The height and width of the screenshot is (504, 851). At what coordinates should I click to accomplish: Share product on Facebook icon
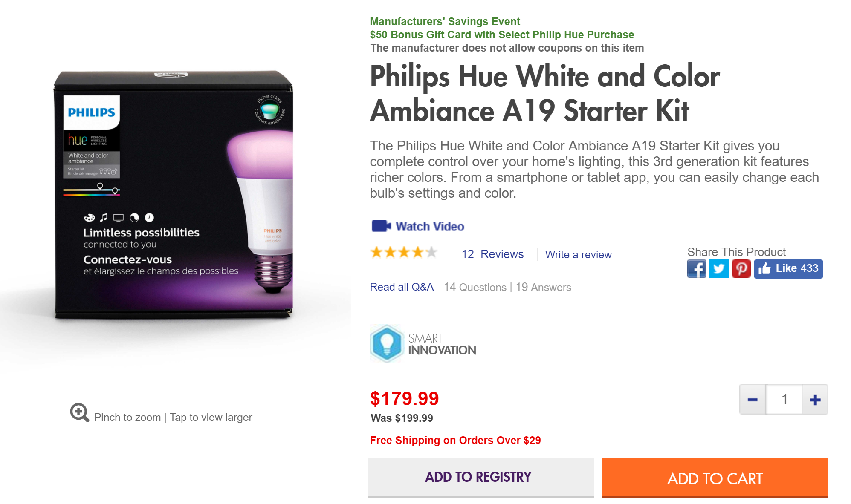tap(697, 269)
